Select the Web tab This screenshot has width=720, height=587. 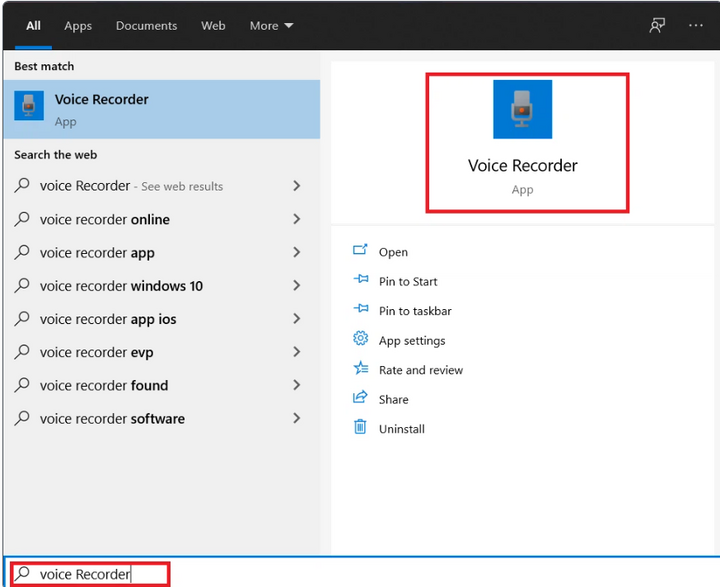(213, 26)
